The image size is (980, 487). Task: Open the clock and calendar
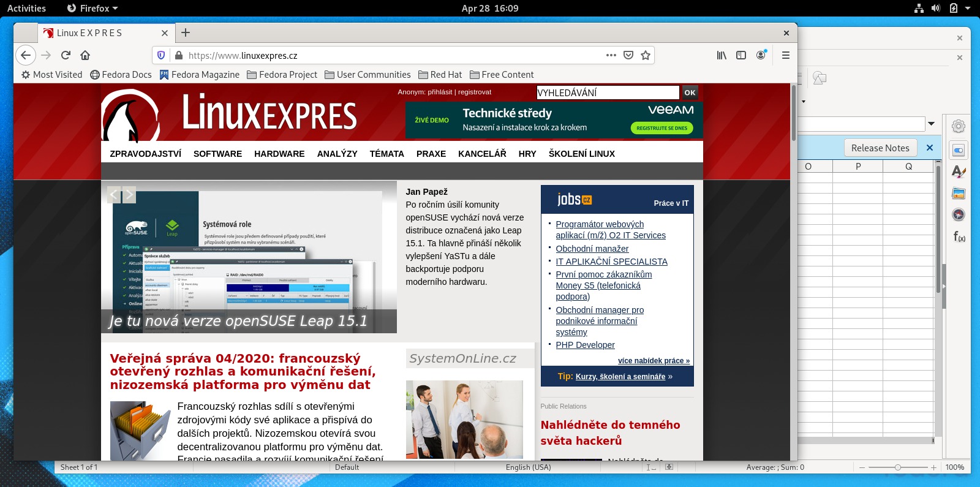click(490, 8)
